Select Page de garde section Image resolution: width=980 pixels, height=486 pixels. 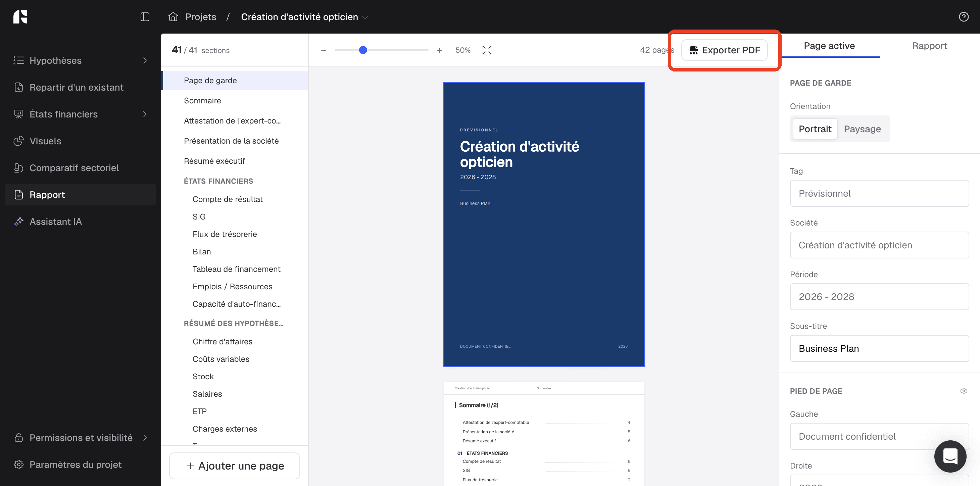(x=235, y=80)
